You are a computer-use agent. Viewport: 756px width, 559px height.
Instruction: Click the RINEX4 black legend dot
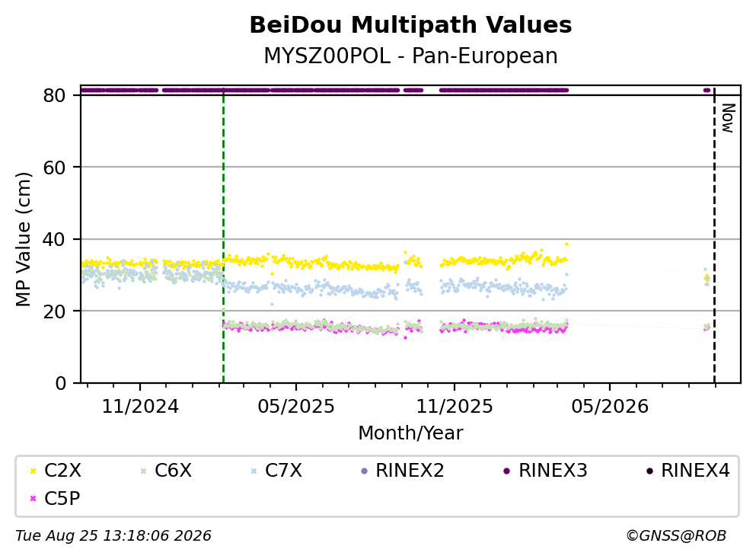tap(649, 471)
